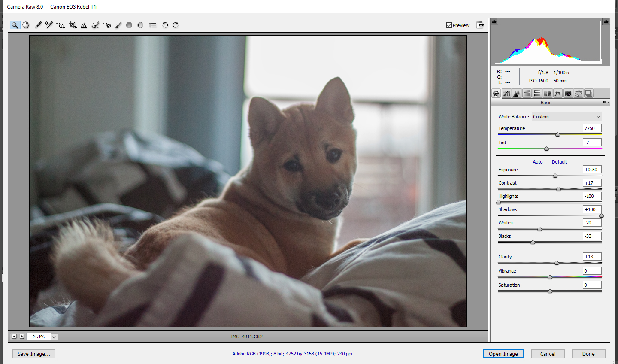Click the Clarity value field +13
Screen dimensions: 618x364
(592, 257)
